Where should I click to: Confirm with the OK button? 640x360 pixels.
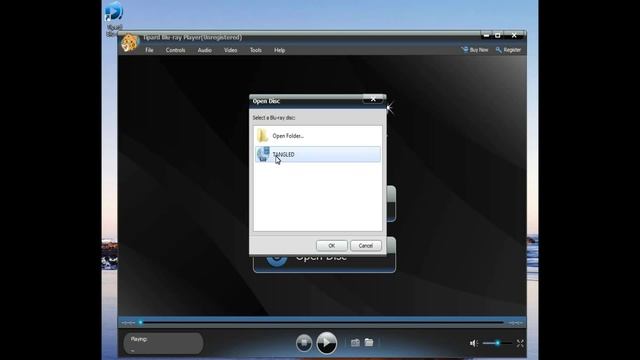(x=332, y=246)
